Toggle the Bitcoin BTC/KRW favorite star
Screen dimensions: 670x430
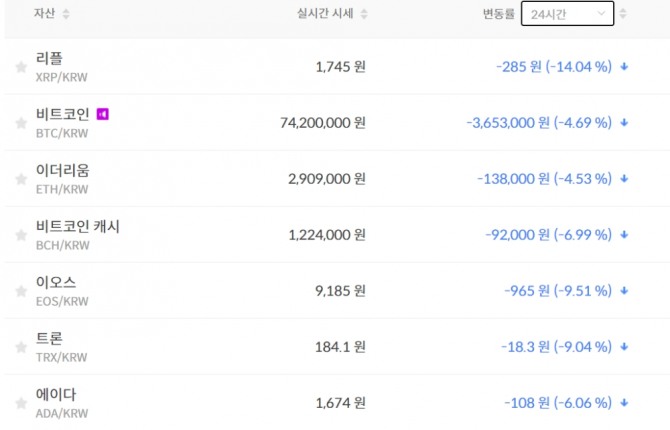click(x=21, y=123)
